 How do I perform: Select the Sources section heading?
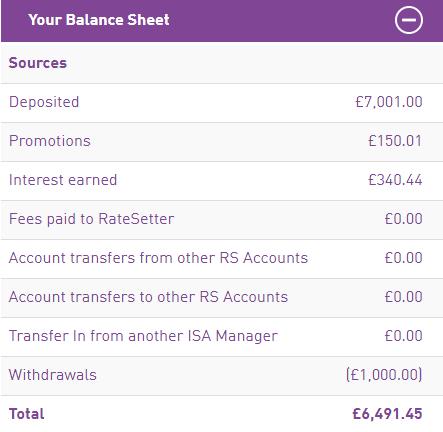[38, 63]
